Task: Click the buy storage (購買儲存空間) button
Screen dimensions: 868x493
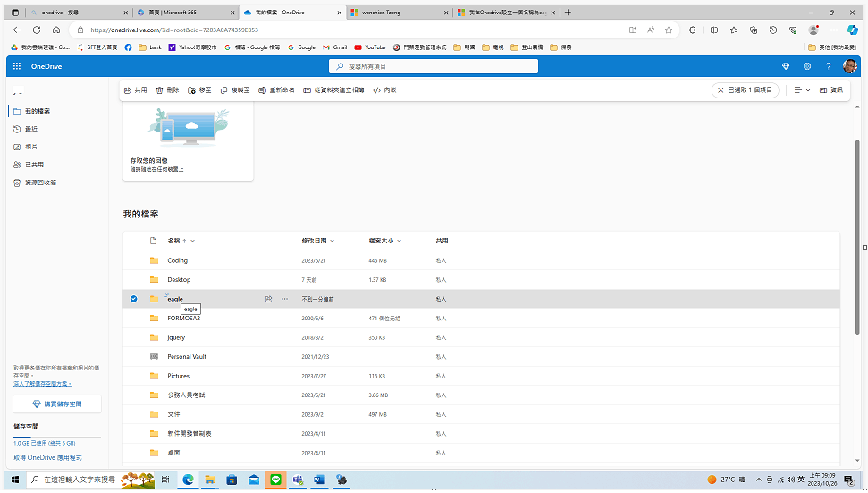Action: pos(57,404)
